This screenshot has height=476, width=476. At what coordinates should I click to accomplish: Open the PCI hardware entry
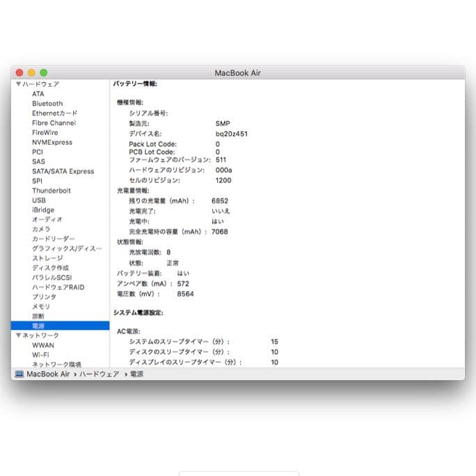38,152
